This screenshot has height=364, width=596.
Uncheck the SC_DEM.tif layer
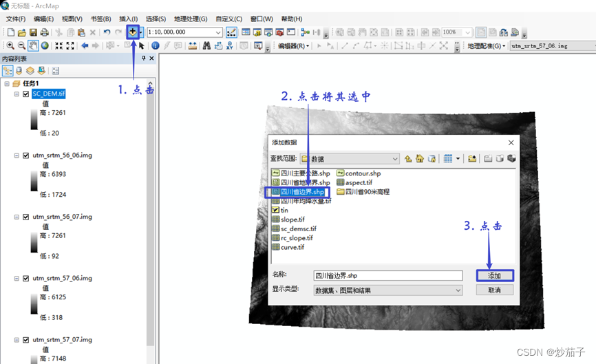[x=26, y=94]
